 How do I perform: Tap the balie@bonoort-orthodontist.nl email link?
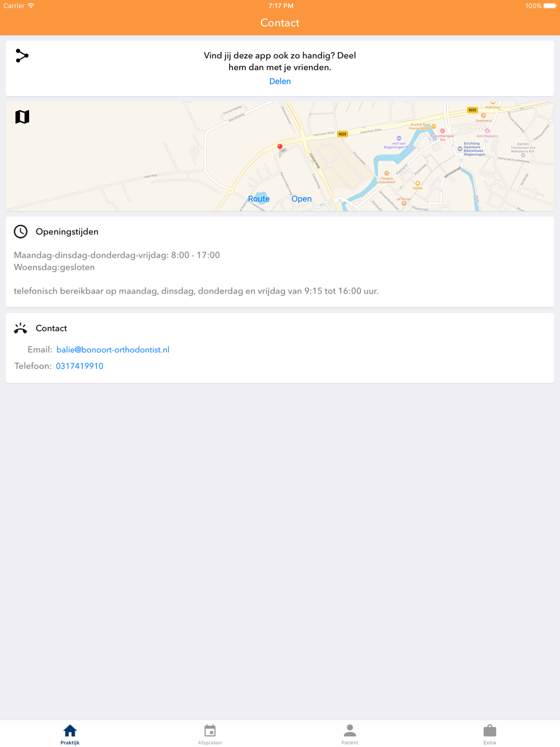coord(113,349)
